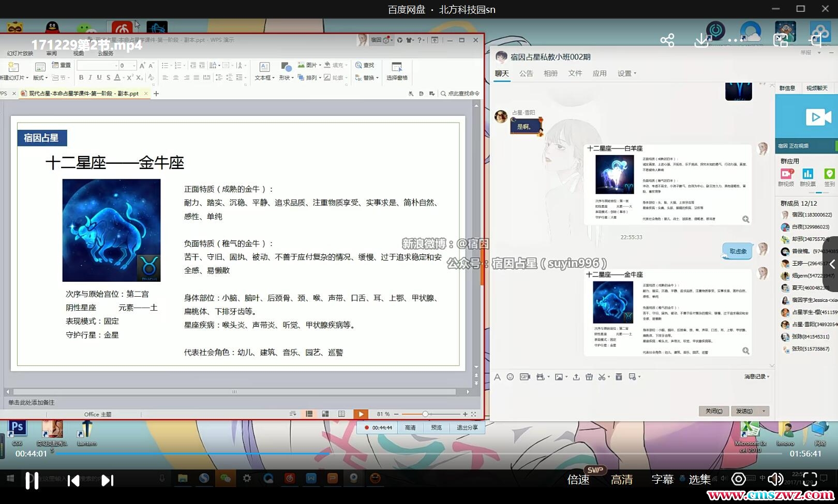
Task: Switch to the 公告 tab in chat
Action: (526, 73)
